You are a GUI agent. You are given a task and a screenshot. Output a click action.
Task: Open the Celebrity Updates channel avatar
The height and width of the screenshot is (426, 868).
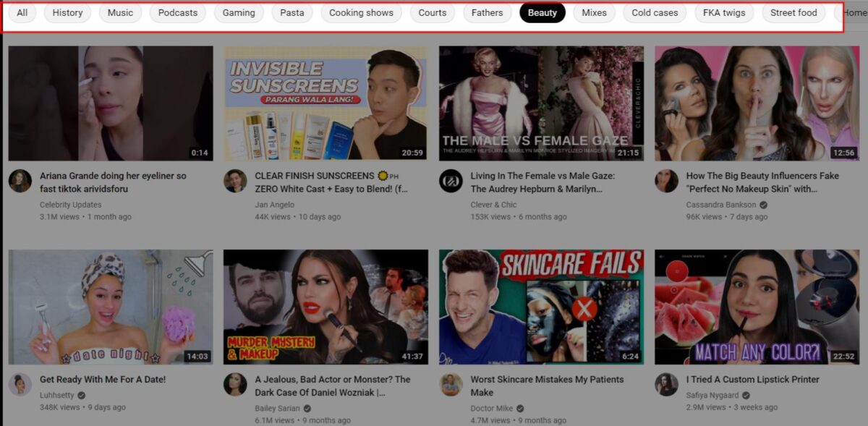click(x=20, y=182)
